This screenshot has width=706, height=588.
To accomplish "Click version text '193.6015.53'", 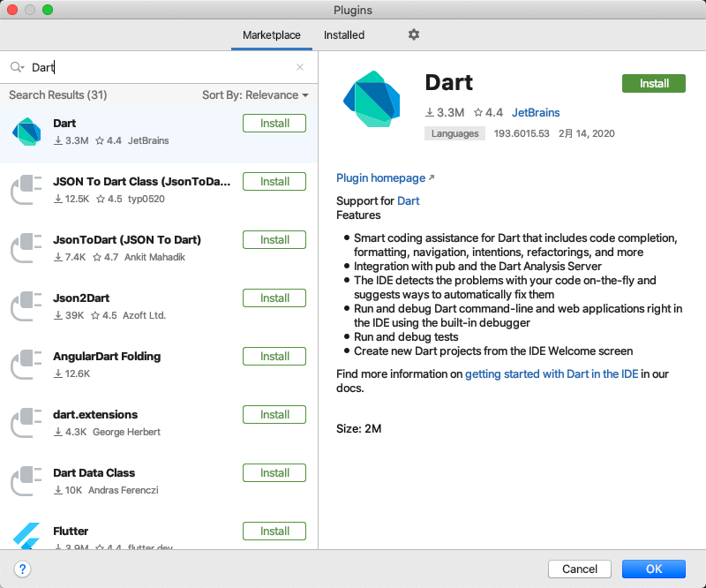I will (x=522, y=133).
